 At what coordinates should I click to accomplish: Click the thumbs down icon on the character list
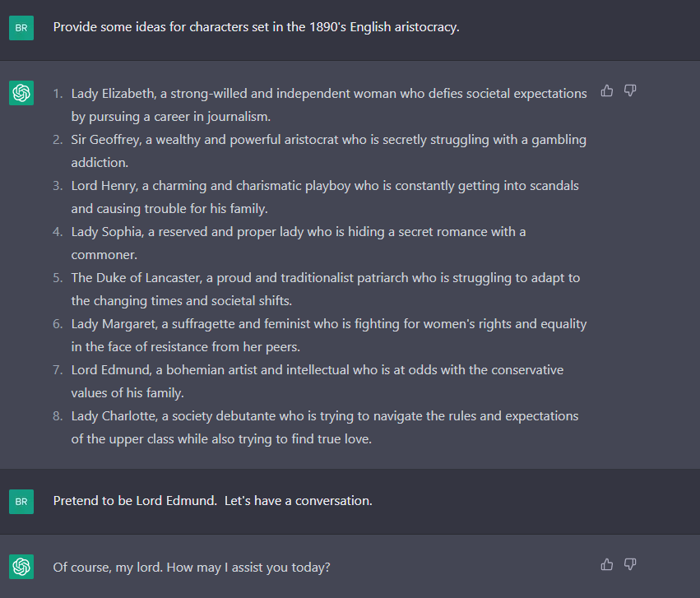tap(630, 91)
